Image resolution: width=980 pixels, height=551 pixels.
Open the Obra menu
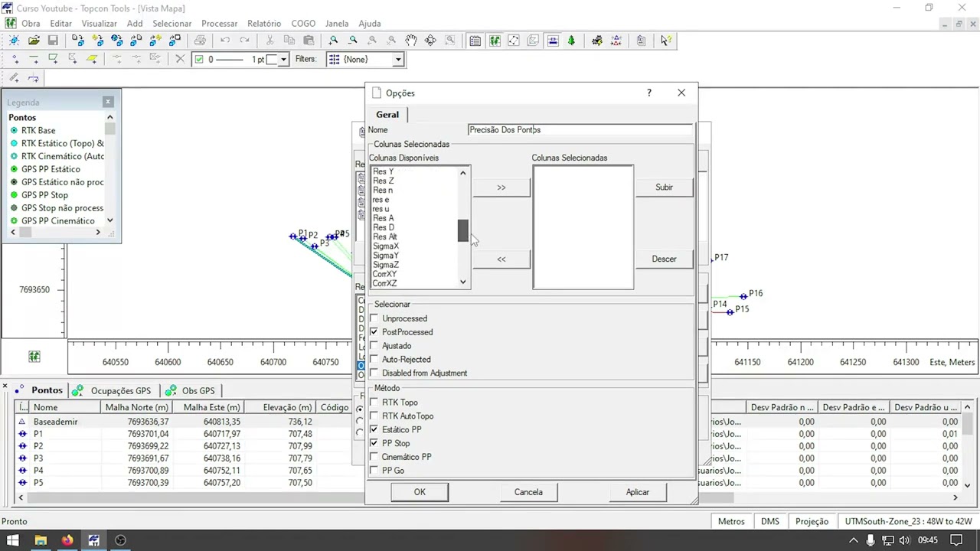[x=31, y=24]
